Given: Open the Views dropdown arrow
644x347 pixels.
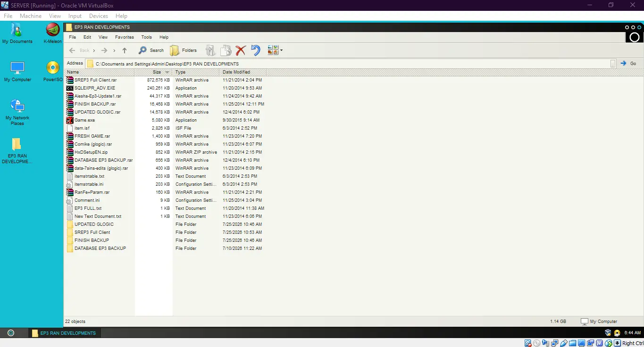Looking at the screenshot, I should (281, 50).
